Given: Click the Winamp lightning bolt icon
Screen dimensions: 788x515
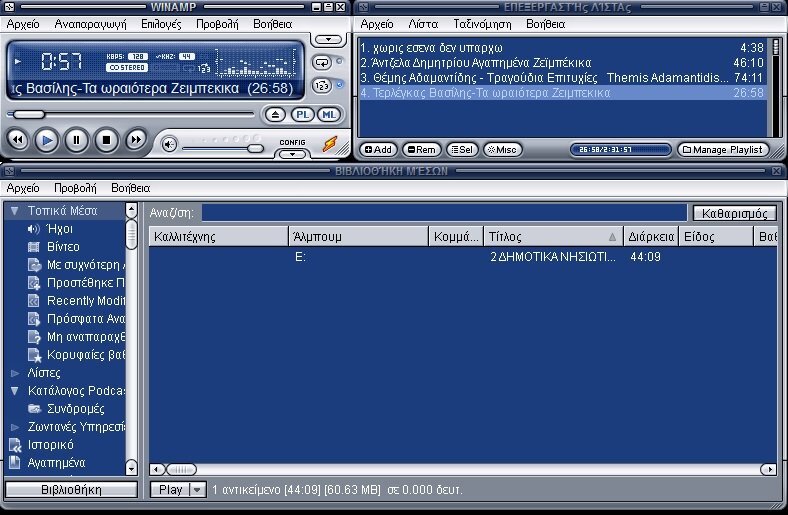Looking at the screenshot, I should point(330,144).
